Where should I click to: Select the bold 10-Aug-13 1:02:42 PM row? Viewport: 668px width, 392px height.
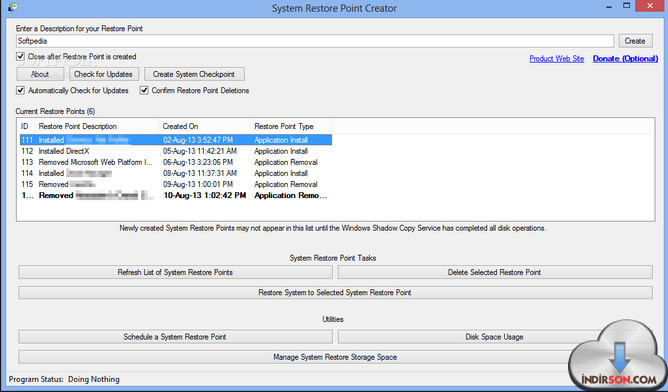tap(176, 195)
